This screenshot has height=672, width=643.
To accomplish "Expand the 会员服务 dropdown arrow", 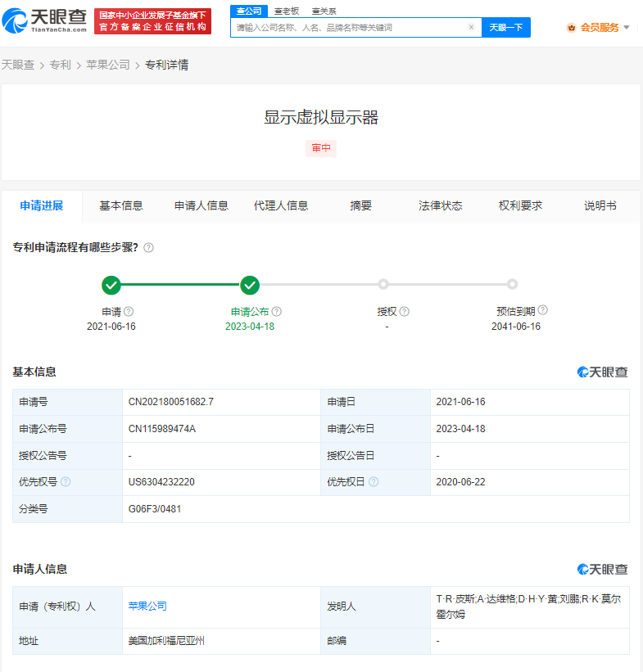I will pyautogui.click(x=627, y=28).
